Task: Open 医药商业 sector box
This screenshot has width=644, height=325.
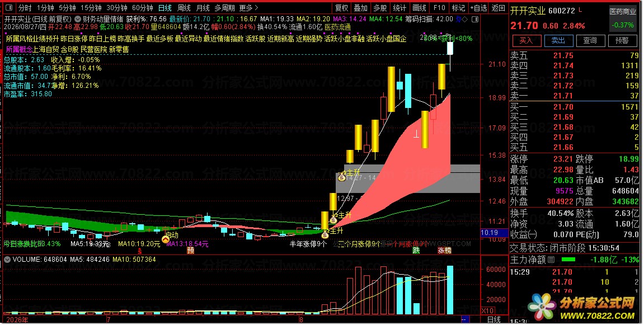Action: point(623,18)
